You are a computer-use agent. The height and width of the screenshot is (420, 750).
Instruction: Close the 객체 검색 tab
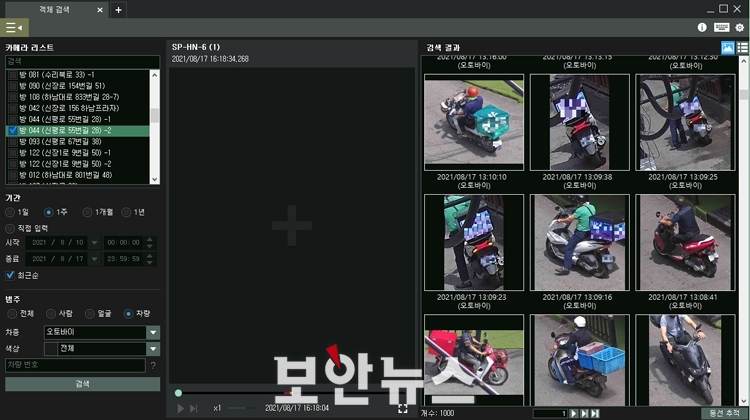(x=100, y=10)
